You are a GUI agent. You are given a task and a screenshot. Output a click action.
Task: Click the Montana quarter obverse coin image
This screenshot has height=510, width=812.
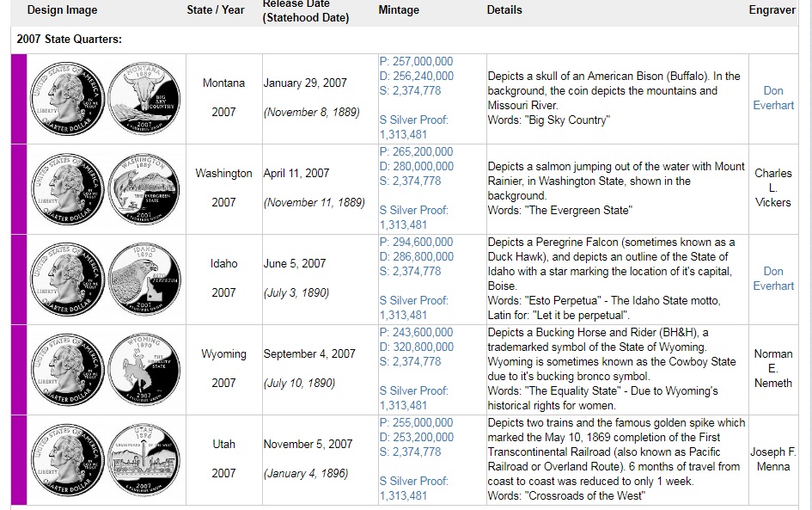click(x=68, y=99)
